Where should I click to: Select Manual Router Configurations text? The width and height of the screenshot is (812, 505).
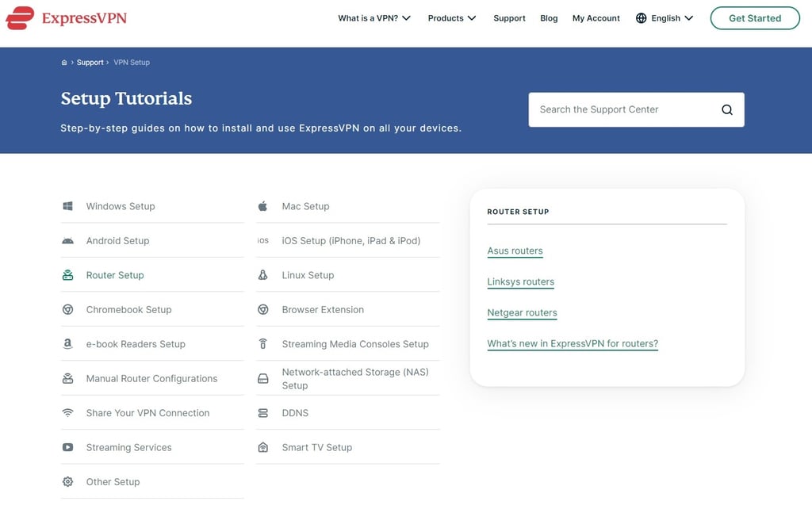(151, 379)
